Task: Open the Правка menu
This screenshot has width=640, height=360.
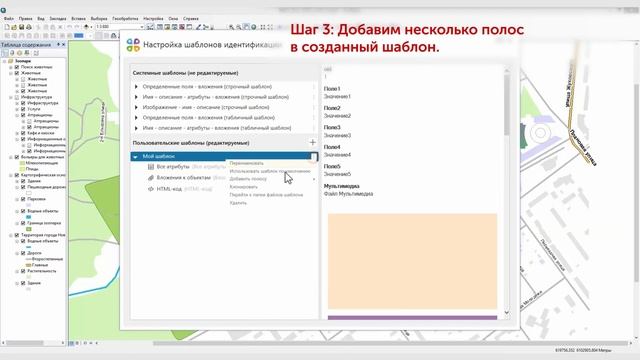Action: point(25,19)
